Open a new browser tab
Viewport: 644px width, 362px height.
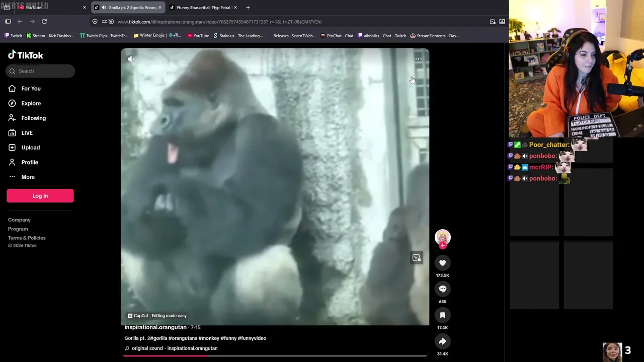coord(248,8)
